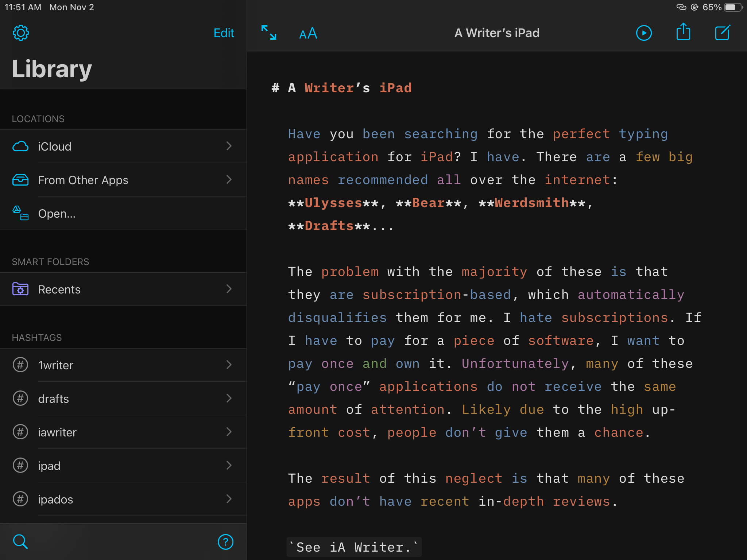This screenshot has width=747, height=560.
Task: Open From Other Apps location
Action: coord(123,180)
